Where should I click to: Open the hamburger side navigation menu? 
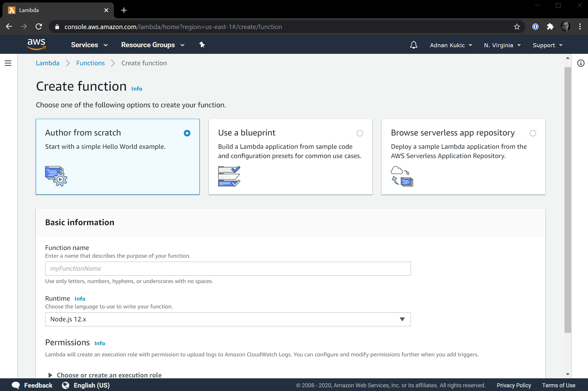pos(8,63)
